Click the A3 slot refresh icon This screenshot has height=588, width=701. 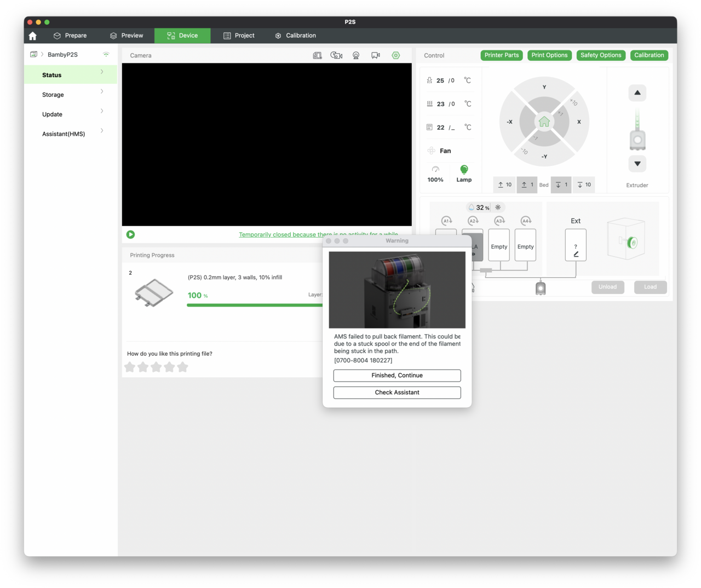click(x=499, y=221)
